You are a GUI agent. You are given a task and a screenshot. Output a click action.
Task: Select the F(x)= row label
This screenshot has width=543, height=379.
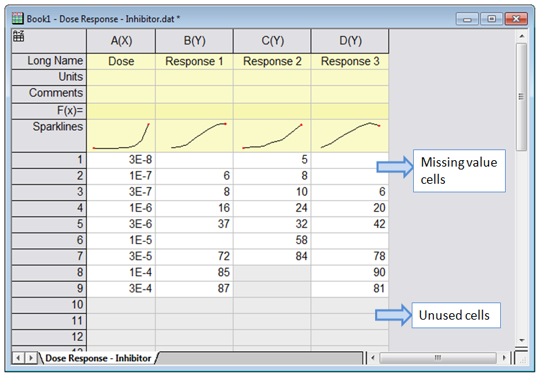tap(49, 111)
